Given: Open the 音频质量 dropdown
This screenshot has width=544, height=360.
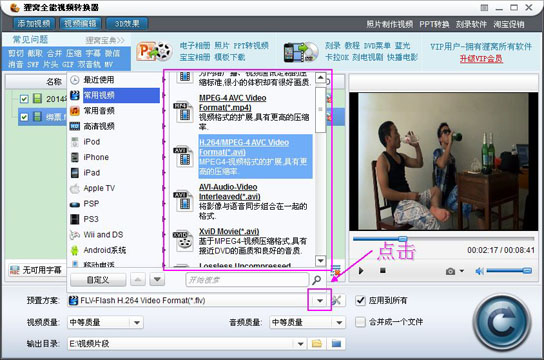Looking at the screenshot, I should 307,323.
